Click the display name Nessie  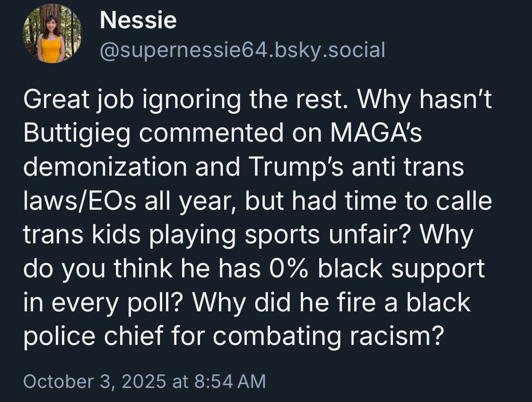[138, 21]
